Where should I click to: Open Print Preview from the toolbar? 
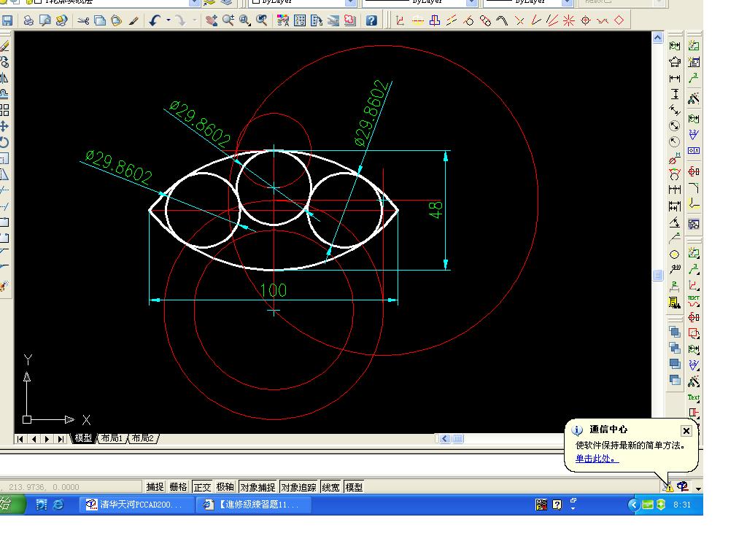point(45,20)
